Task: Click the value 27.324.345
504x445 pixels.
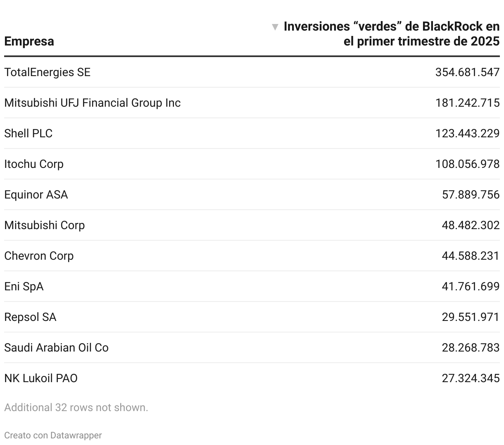Action: point(471,378)
